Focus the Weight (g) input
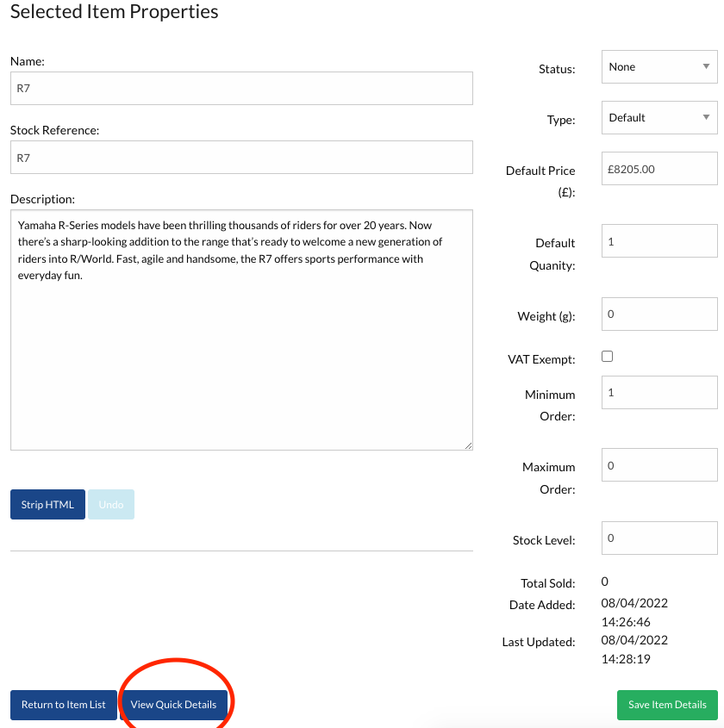This screenshot has height=728, width=724. [x=658, y=314]
